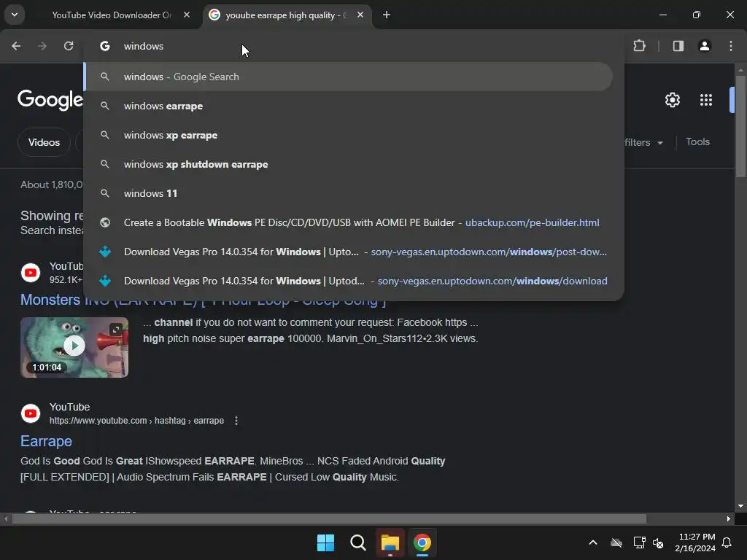The width and height of the screenshot is (747, 560).
Task: Go back to the previous page
Action: [16, 46]
